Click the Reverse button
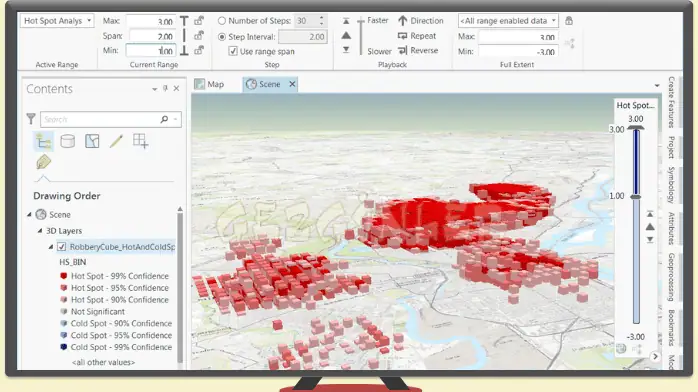The height and width of the screenshot is (392, 698). [418, 51]
